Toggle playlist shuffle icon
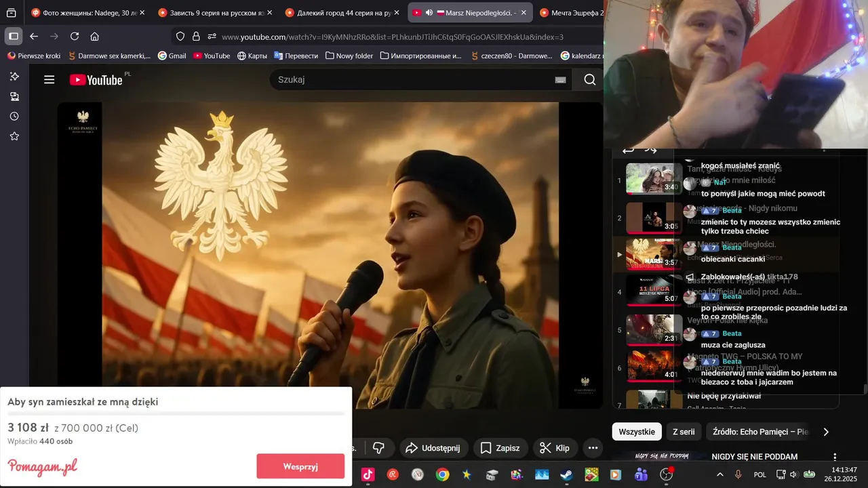The height and width of the screenshot is (488, 868). tap(650, 150)
